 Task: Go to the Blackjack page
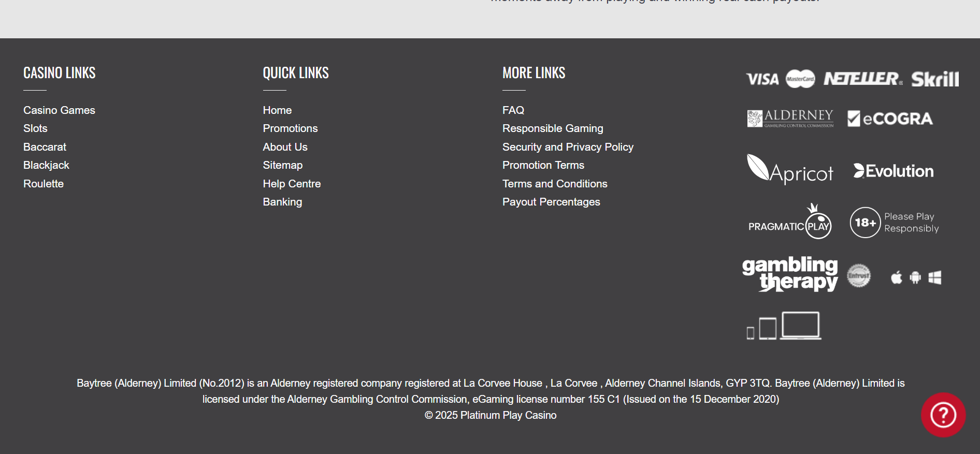(46, 165)
